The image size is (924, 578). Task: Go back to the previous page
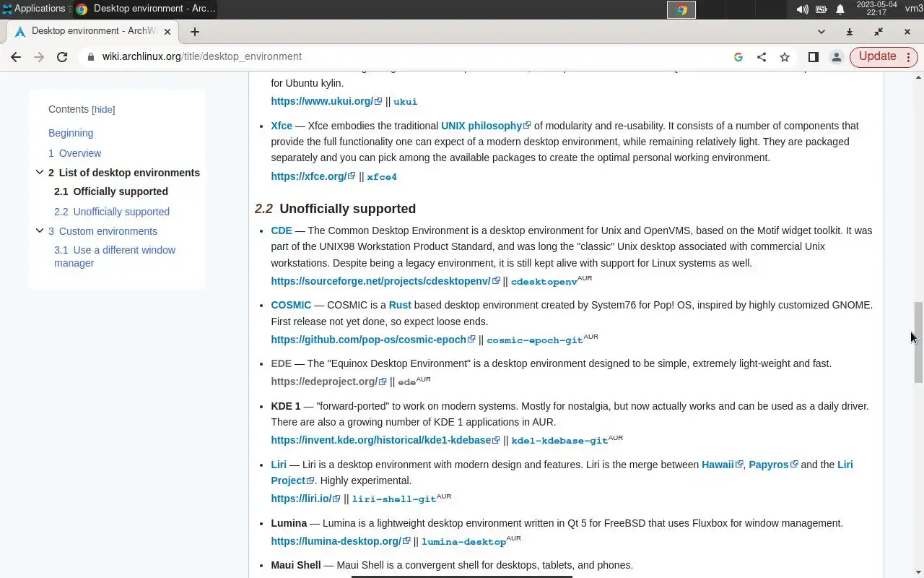[16, 57]
